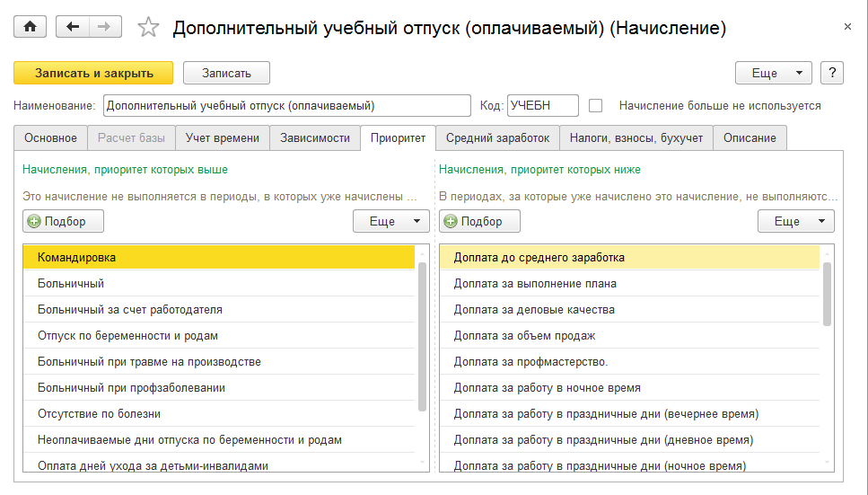Open the Налоги, взносы, бухучет tab
The width and height of the screenshot is (868, 495).
coord(636,137)
